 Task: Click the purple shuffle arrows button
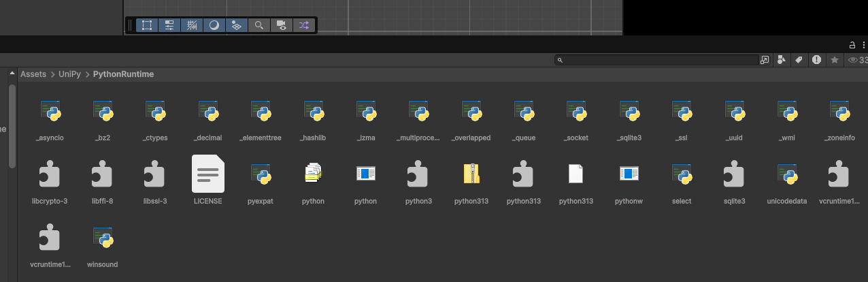(x=303, y=25)
